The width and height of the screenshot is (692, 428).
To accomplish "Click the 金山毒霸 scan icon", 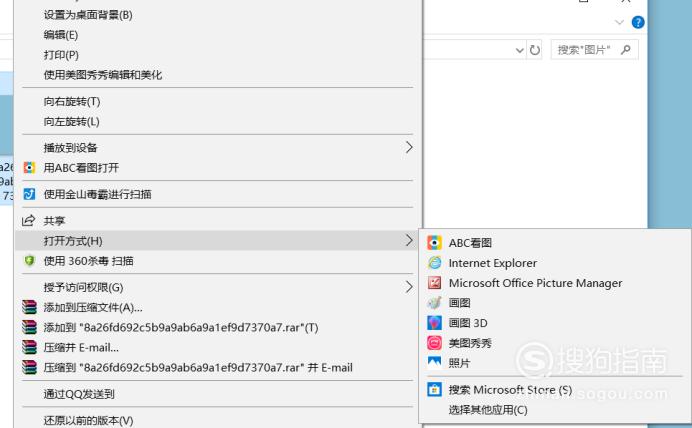I will (29, 194).
